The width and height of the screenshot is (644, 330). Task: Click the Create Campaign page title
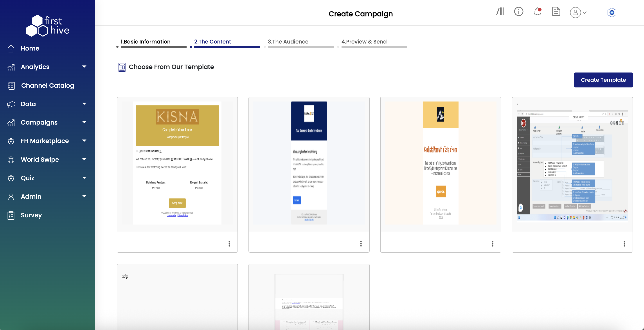click(360, 14)
